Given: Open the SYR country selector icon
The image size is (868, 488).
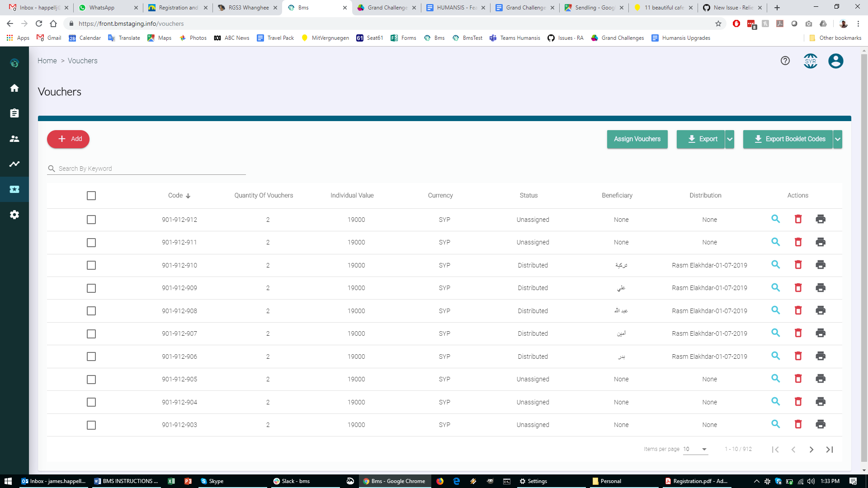Looking at the screenshot, I should pyautogui.click(x=811, y=61).
